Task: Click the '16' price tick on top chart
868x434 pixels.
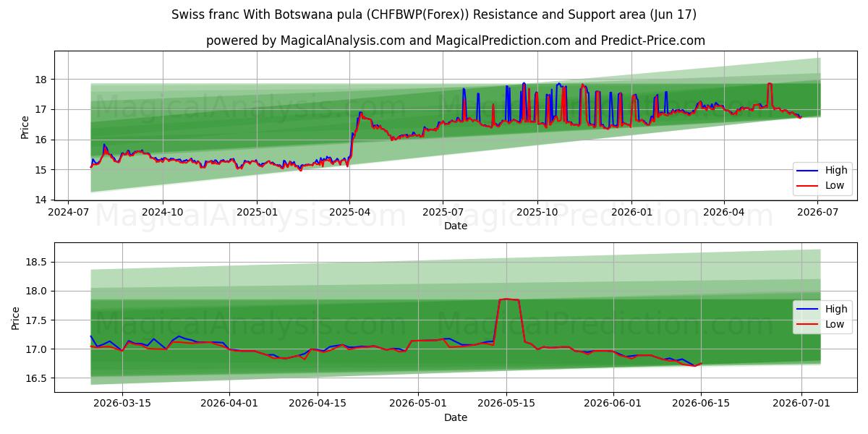Action: (x=43, y=140)
